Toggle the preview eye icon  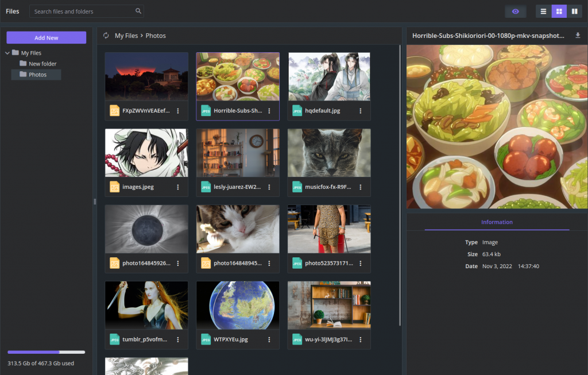515,11
